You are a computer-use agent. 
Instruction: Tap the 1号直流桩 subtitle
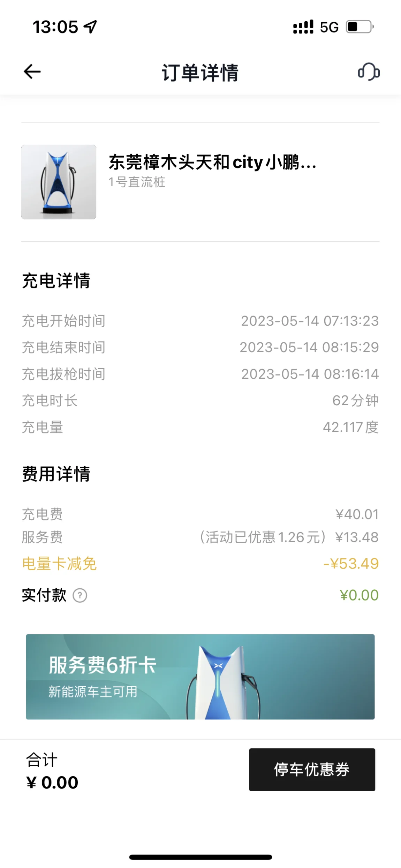click(137, 182)
